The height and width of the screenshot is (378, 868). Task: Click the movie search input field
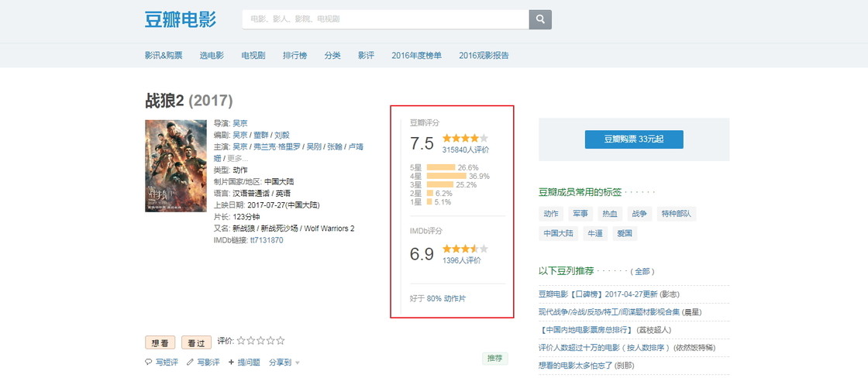click(x=385, y=19)
